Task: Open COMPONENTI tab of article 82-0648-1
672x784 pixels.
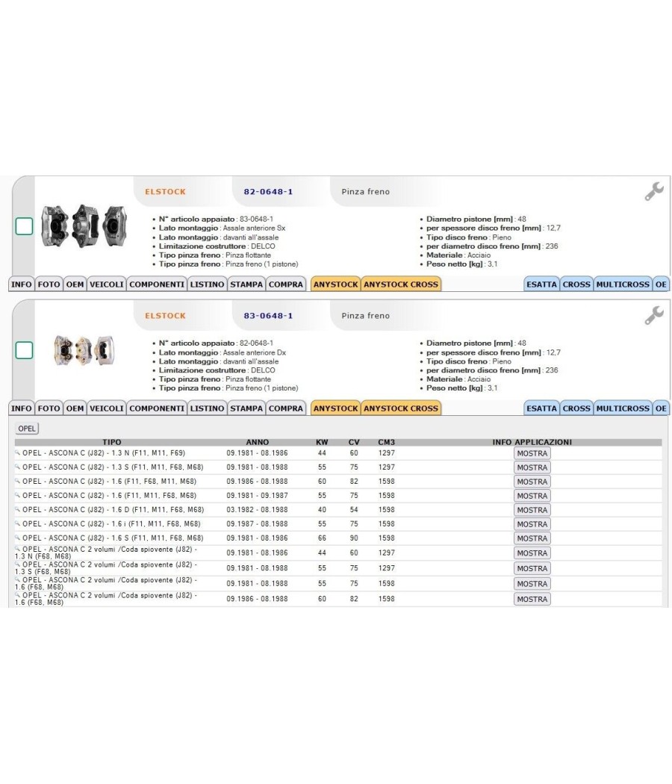Action: [x=157, y=284]
